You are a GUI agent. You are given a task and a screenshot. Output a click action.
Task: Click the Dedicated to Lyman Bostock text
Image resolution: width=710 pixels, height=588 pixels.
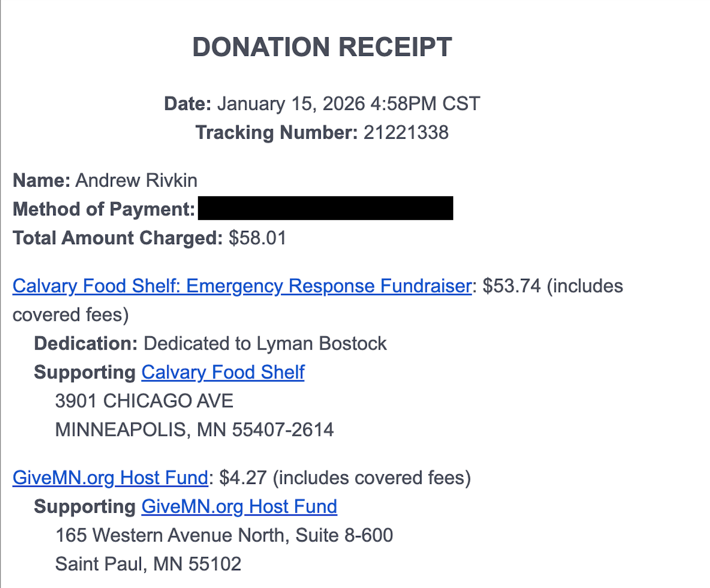pyautogui.click(x=265, y=344)
